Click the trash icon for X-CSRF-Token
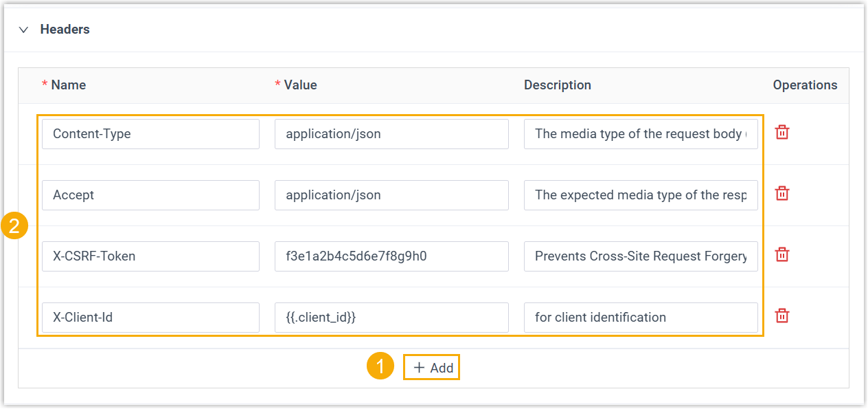The height and width of the screenshot is (409, 868). point(781,255)
